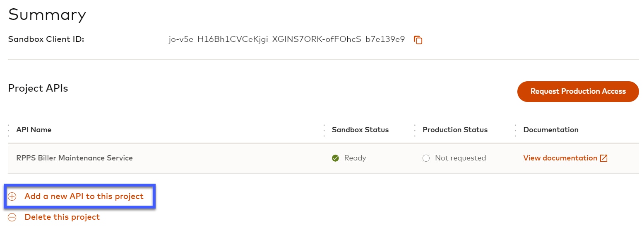Click the green Ready checkmark icon
Image resolution: width=644 pixels, height=233 pixels.
tap(336, 158)
